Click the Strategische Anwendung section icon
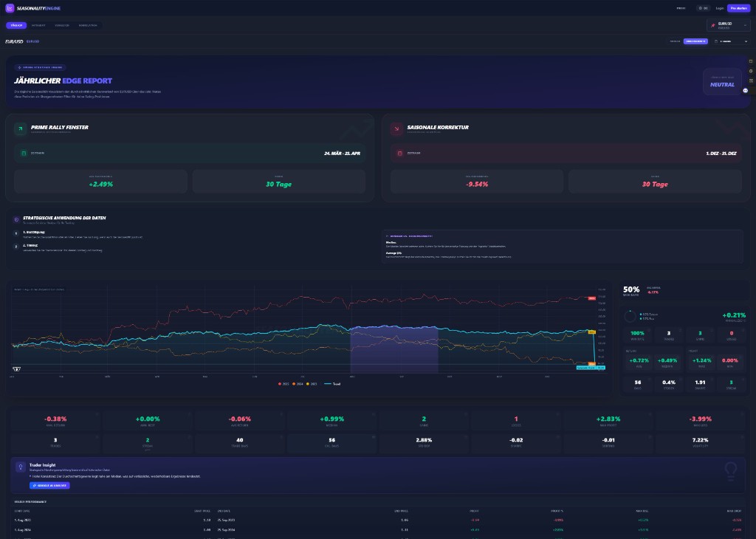The image size is (756, 539). click(x=18, y=219)
